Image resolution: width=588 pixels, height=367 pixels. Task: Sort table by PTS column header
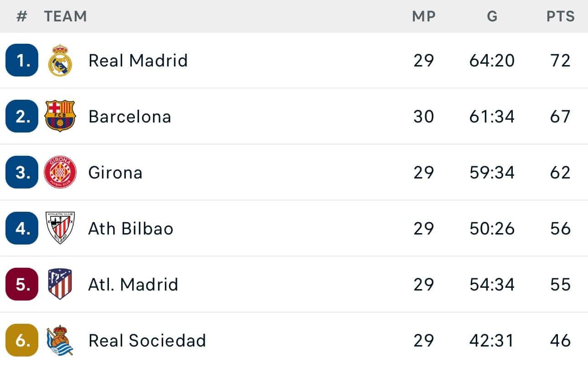tap(561, 17)
